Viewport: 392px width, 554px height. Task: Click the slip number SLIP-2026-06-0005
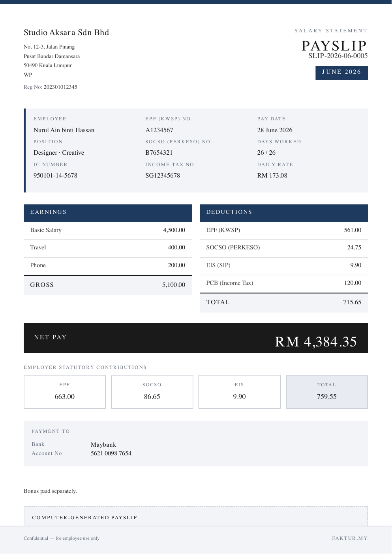pos(338,56)
